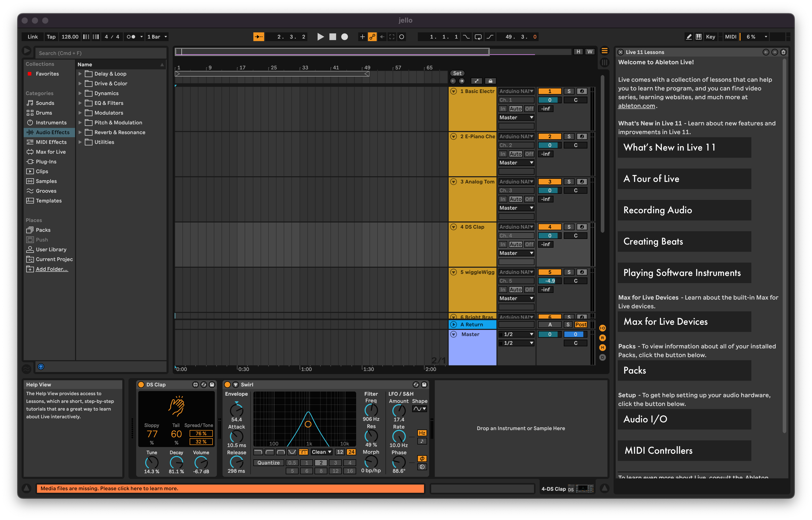Click DS Clap hot-swap preset icon
The height and width of the screenshot is (520, 812).
204,385
